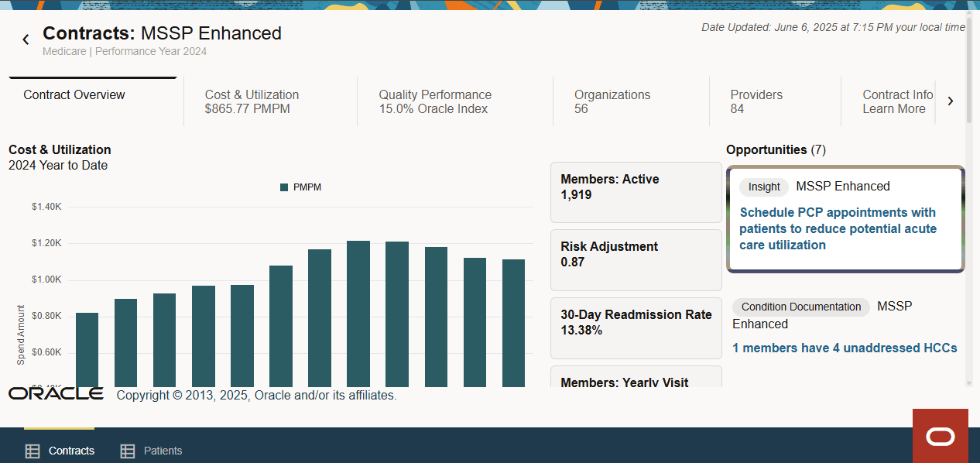
Task: Click the Medicare | Performance Year 2024 subtitle
Action: click(125, 52)
